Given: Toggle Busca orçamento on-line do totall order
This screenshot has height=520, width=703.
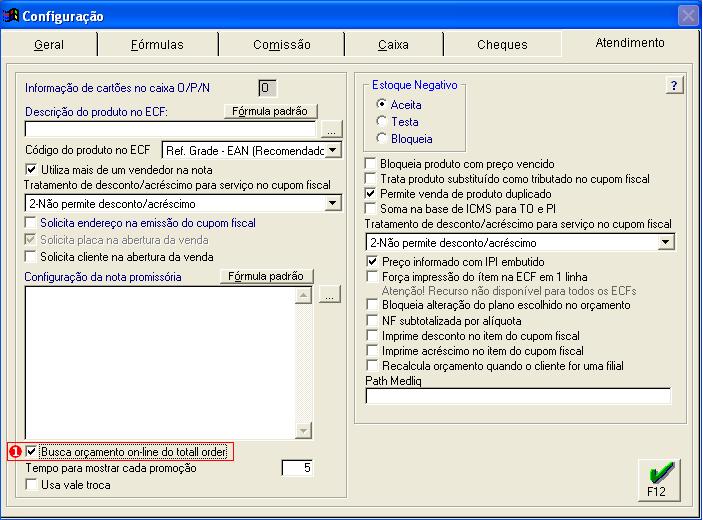Looking at the screenshot, I should [126, 452].
